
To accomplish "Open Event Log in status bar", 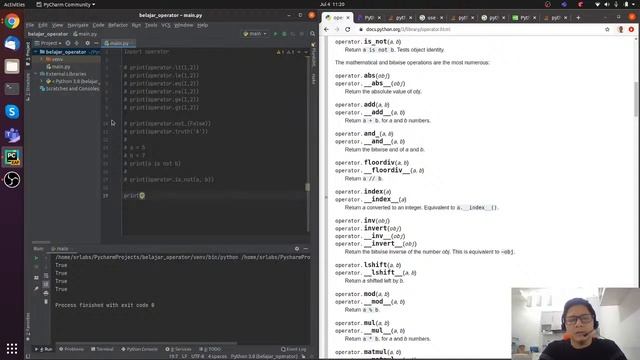I will pyautogui.click(x=293, y=349).
